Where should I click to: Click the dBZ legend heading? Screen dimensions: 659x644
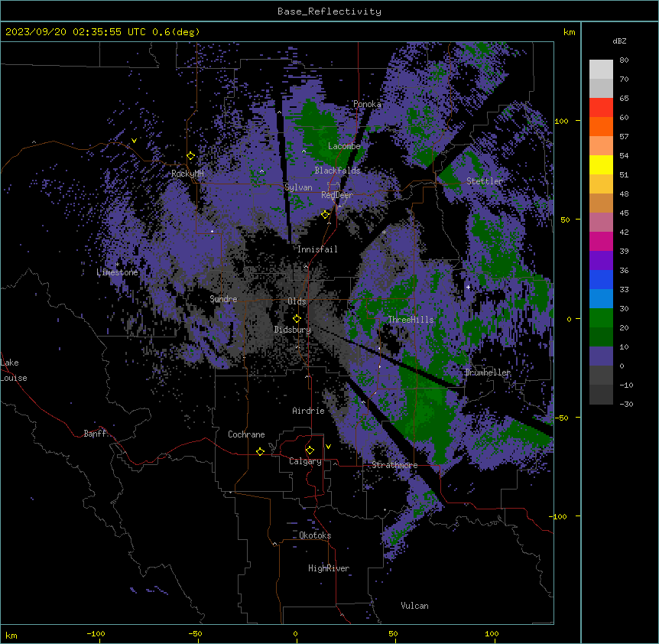tap(619, 41)
